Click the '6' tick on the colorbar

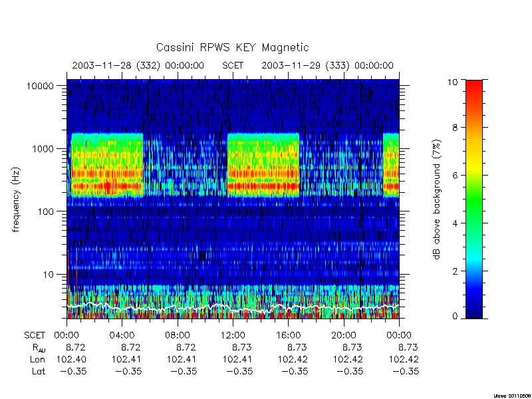click(x=456, y=176)
